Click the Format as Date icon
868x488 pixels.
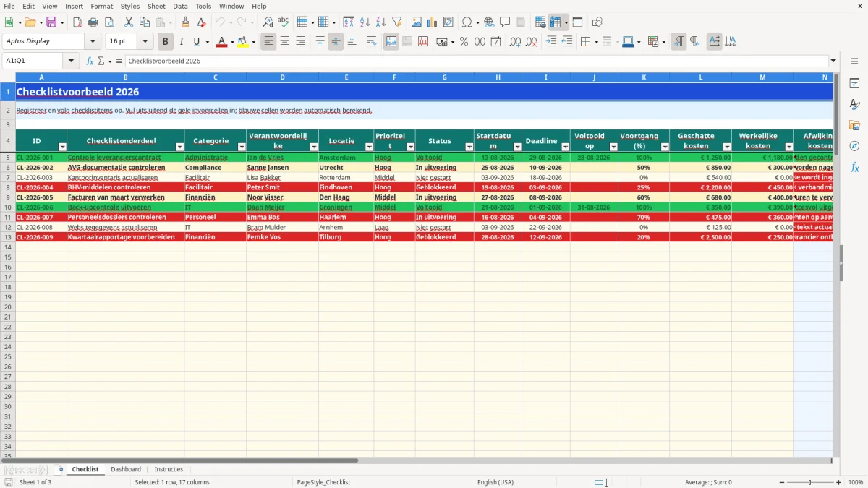coord(496,42)
